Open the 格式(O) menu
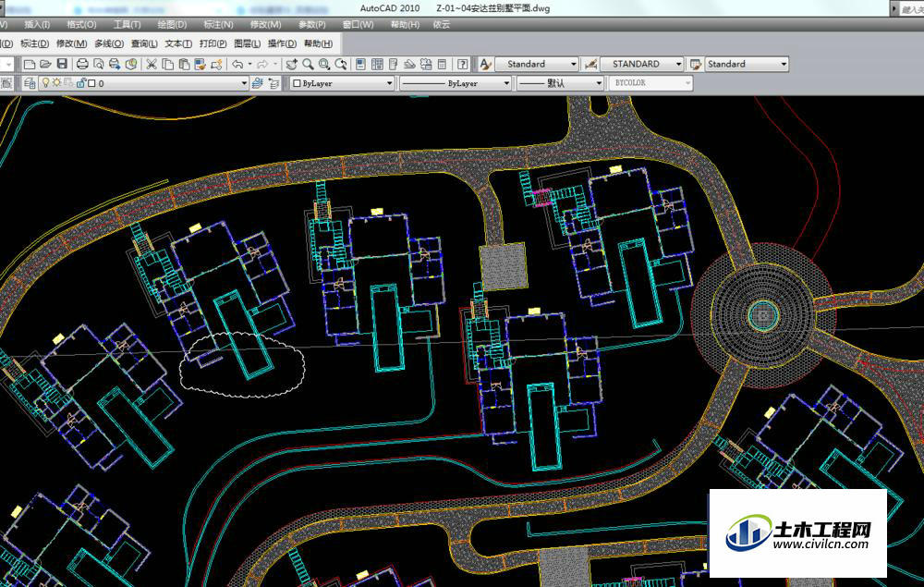Image resolution: width=924 pixels, height=587 pixels. click(81, 25)
